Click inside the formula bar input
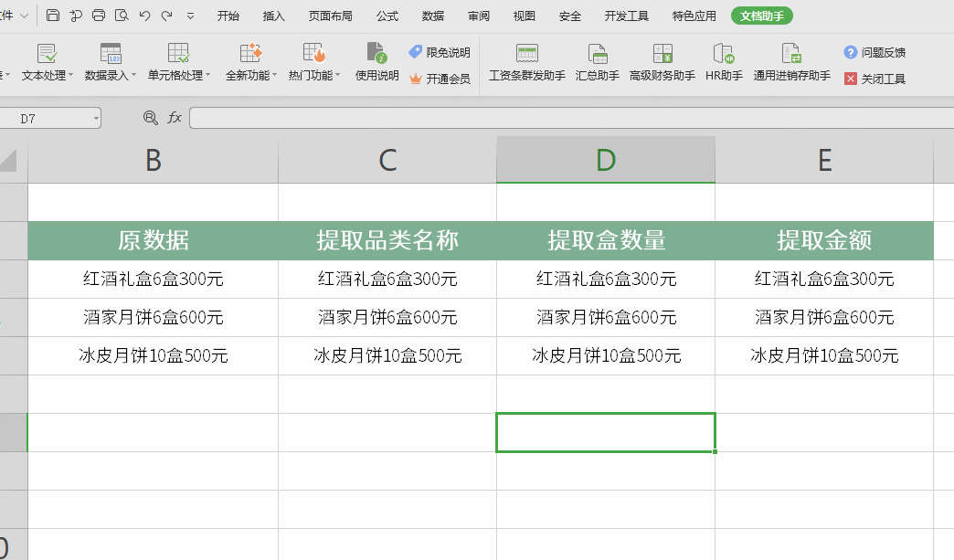 571,118
